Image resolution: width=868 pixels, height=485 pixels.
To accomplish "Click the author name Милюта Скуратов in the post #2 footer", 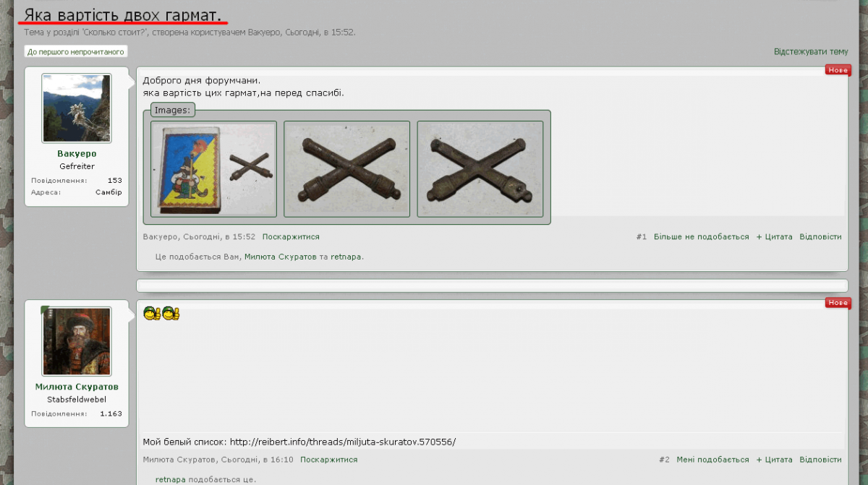I will 179,460.
